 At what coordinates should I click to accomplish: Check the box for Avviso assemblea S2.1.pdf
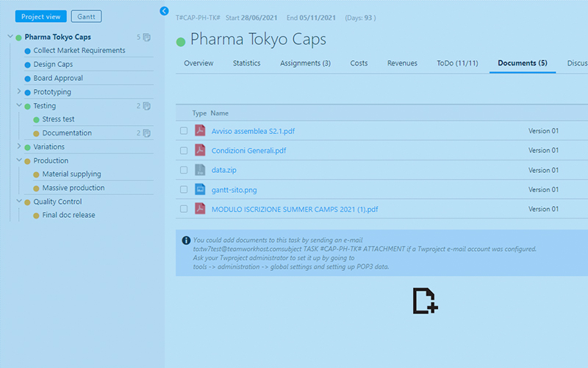tap(184, 131)
